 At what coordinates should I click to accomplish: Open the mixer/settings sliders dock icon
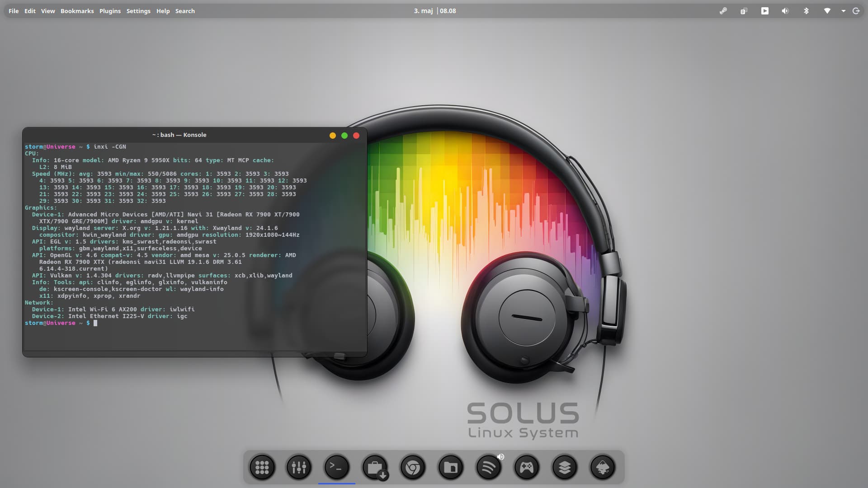pyautogui.click(x=299, y=467)
